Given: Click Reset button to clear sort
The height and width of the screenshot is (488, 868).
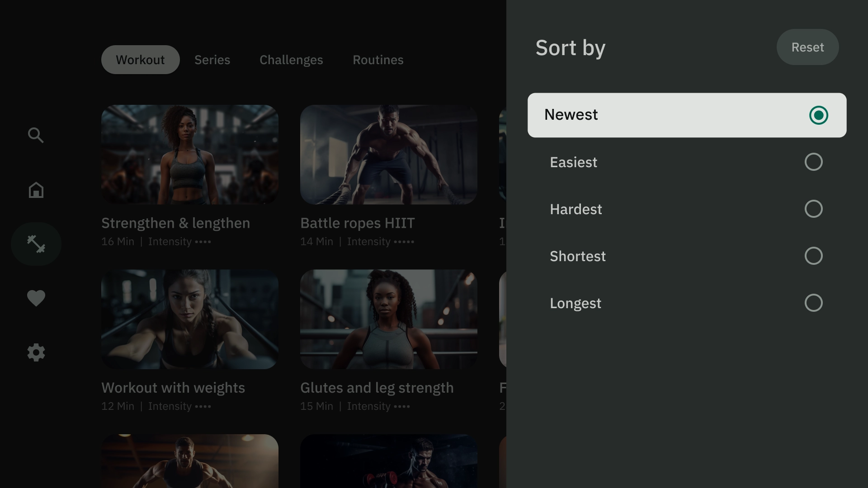Looking at the screenshot, I should click(808, 47).
